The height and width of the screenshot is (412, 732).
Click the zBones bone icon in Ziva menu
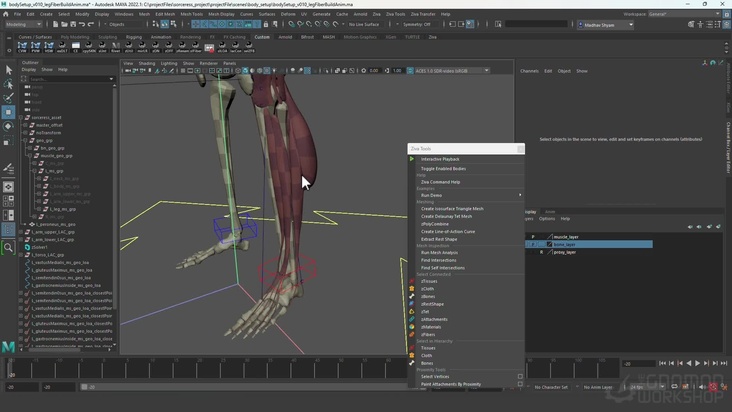click(412, 296)
